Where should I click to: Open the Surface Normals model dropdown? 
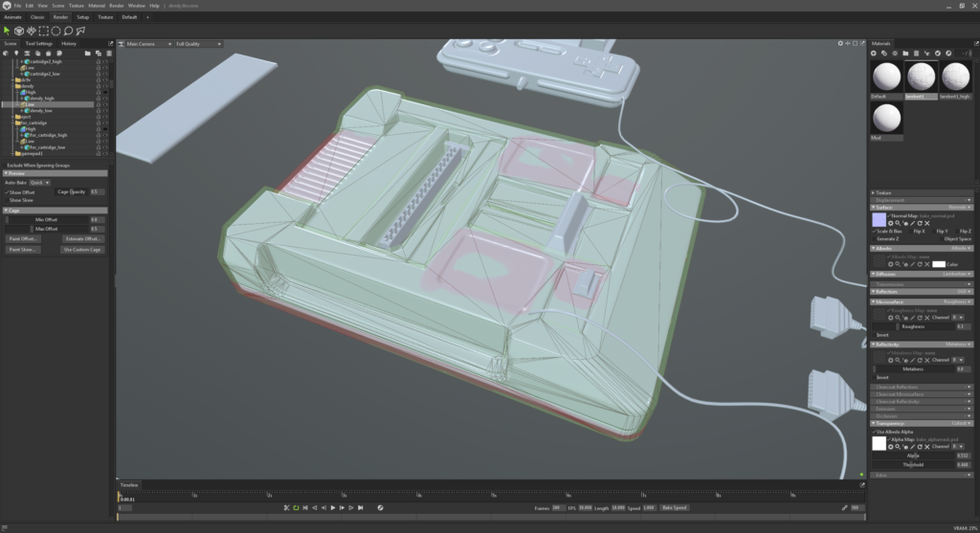pyautogui.click(x=959, y=208)
